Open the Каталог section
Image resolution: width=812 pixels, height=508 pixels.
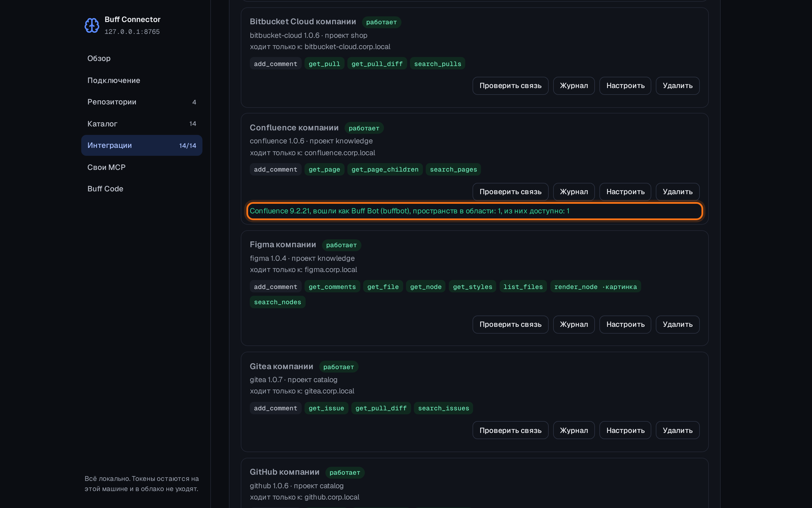[142, 124]
